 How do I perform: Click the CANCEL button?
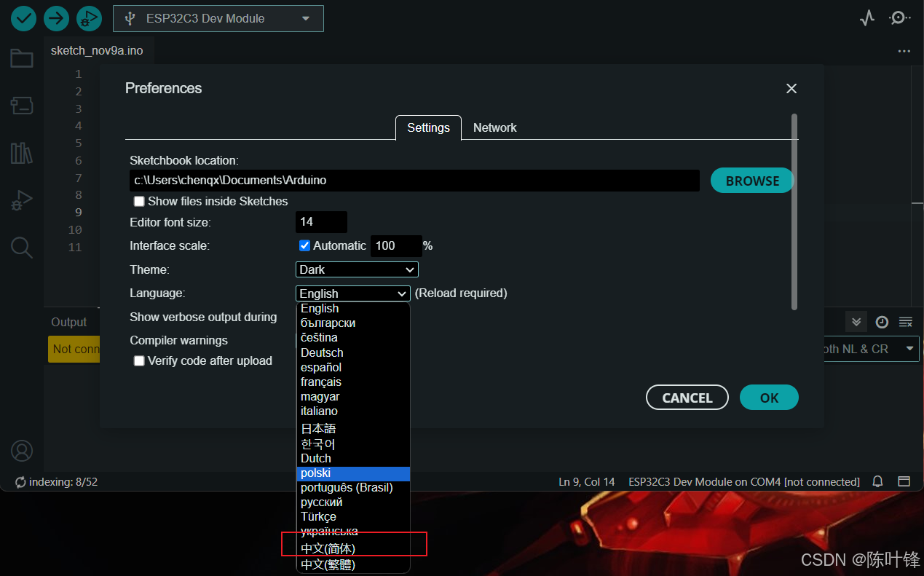[687, 398]
